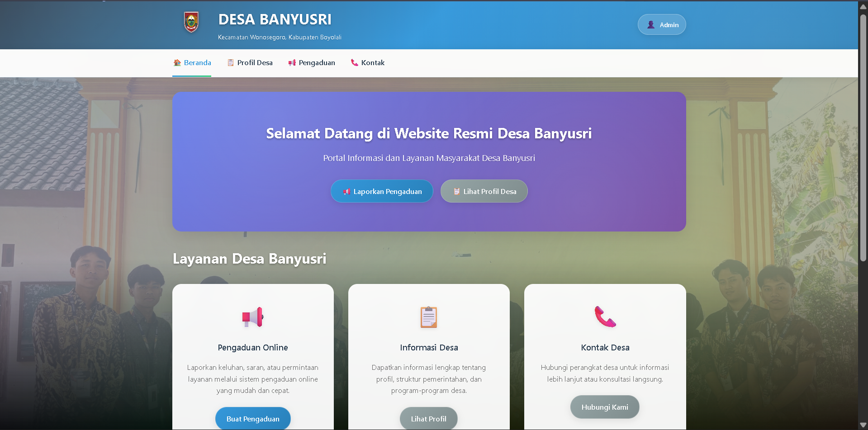868x430 pixels.
Task: Click megaphone icon in Laporkan Pengaduan button
Action: (x=346, y=192)
